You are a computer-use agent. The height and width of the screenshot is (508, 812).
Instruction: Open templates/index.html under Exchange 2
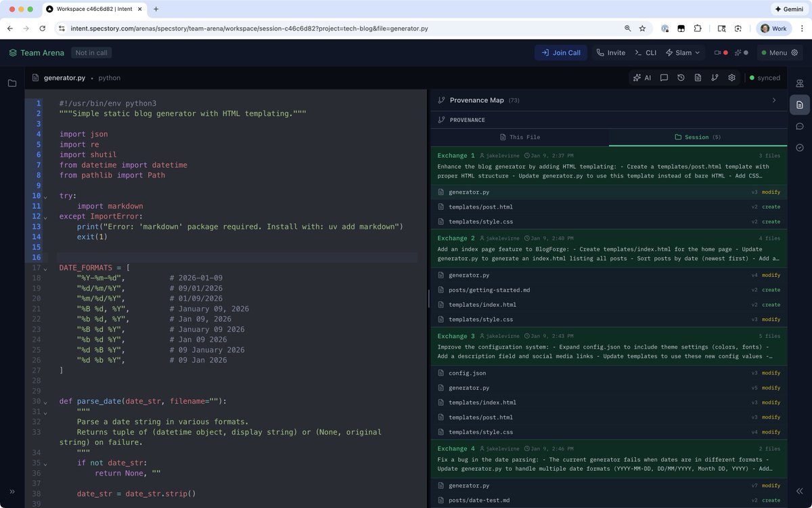point(609,305)
